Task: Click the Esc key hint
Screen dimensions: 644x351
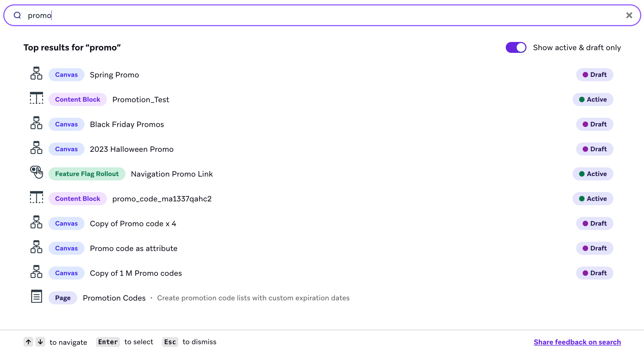Action: click(170, 342)
